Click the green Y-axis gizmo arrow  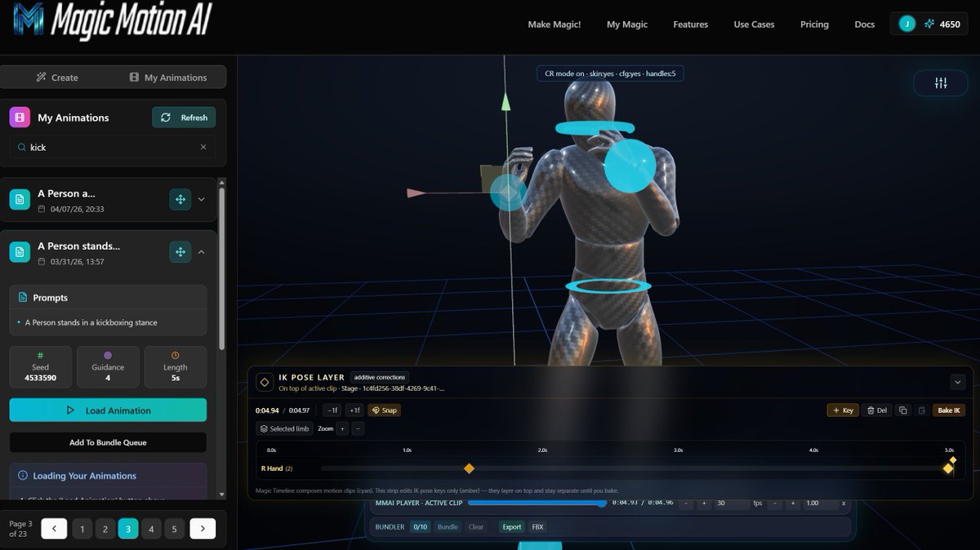pyautogui.click(x=506, y=102)
